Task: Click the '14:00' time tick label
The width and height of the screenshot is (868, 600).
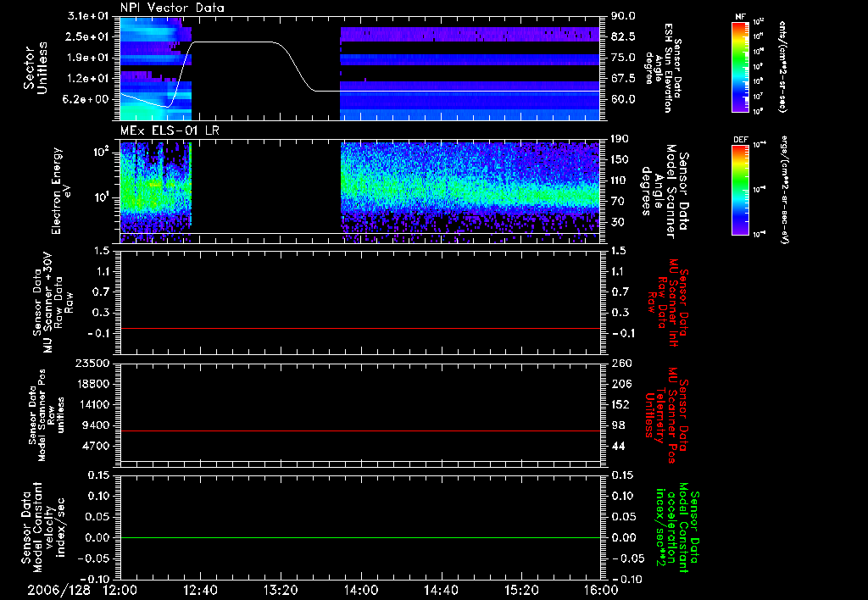Action: [361, 591]
